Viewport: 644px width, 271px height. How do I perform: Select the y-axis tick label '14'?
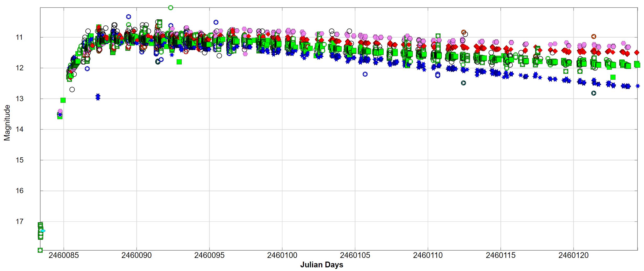click(19, 129)
